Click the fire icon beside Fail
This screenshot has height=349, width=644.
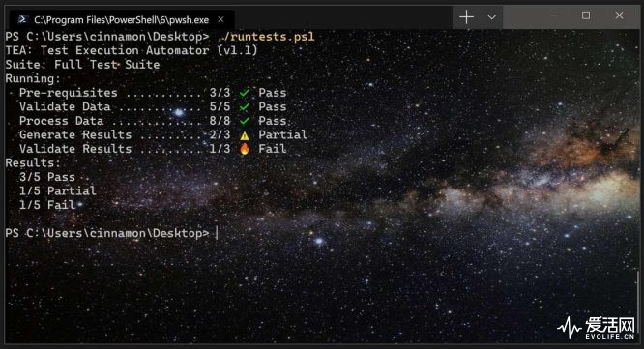(245, 149)
